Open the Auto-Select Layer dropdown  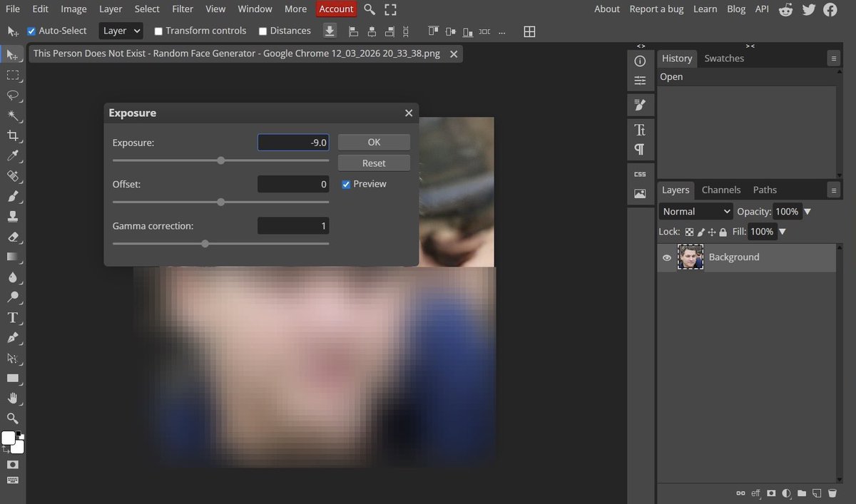click(x=121, y=31)
